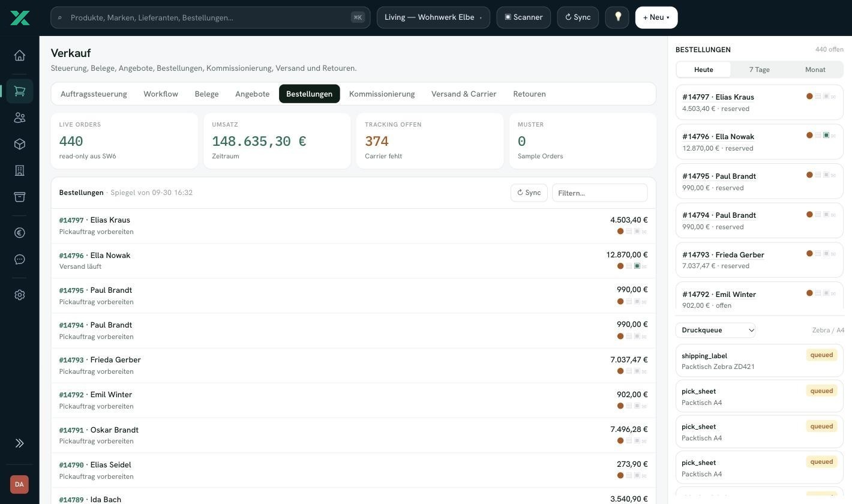Viewport: 852px width, 504px height.
Task: Open the DA user avatar
Action: 19,484
